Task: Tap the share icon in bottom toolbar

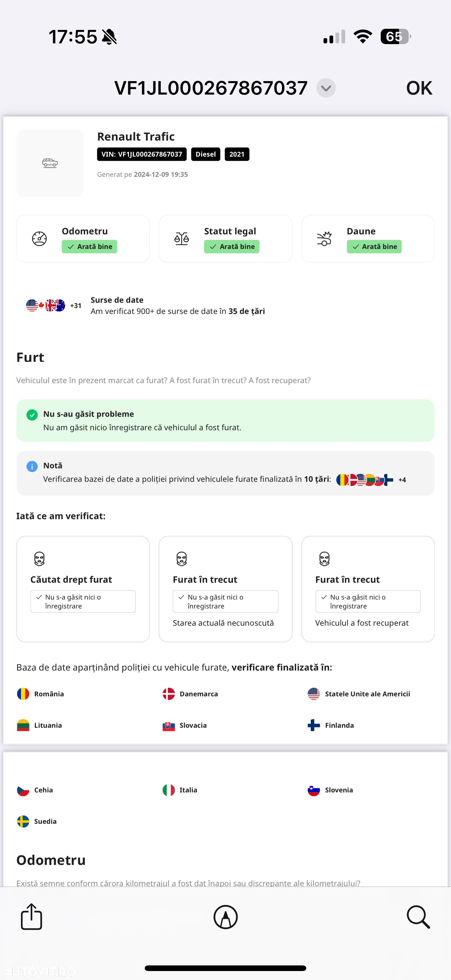Action: click(31, 916)
